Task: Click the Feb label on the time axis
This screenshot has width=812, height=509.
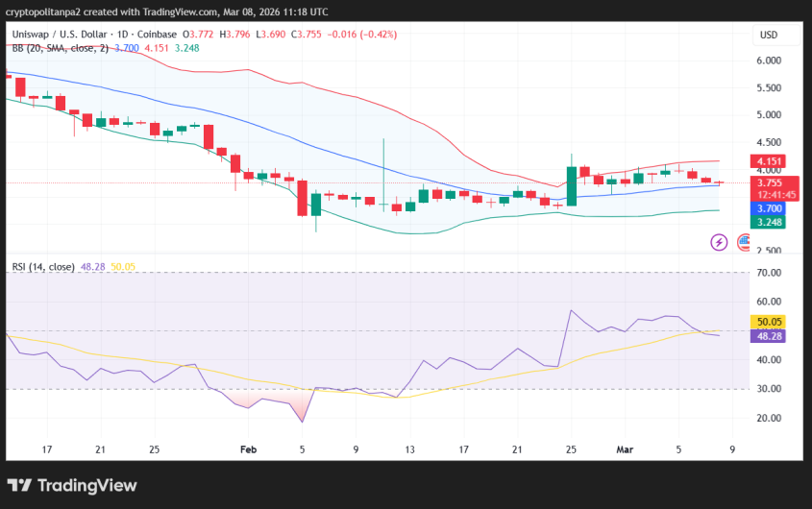Action: point(249,448)
